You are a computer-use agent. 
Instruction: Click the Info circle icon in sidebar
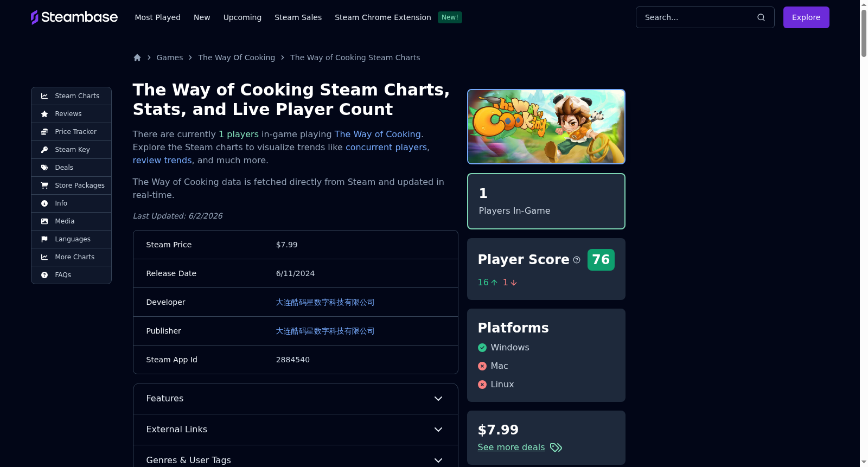(44, 203)
